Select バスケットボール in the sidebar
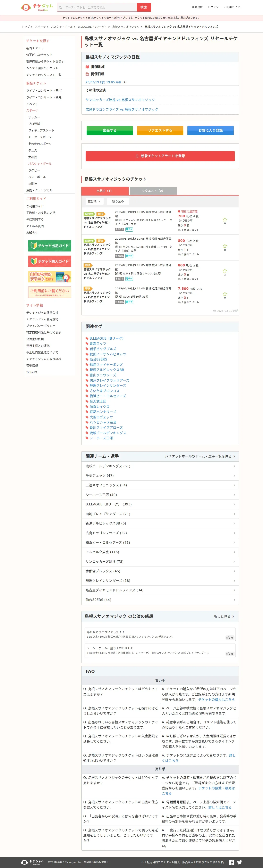263x868 pixels. (40, 163)
